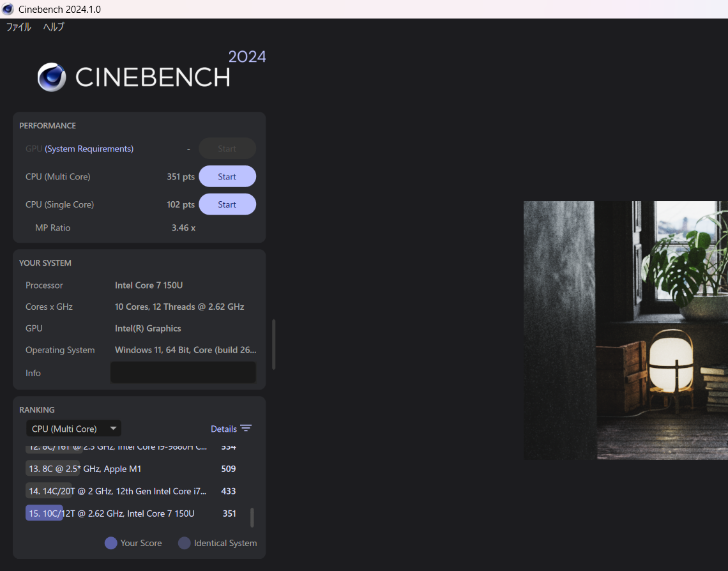Open the CPU (Multi Core) ranking dropdown
The height and width of the screenshot is (571, 728).
tap(73, 429)
